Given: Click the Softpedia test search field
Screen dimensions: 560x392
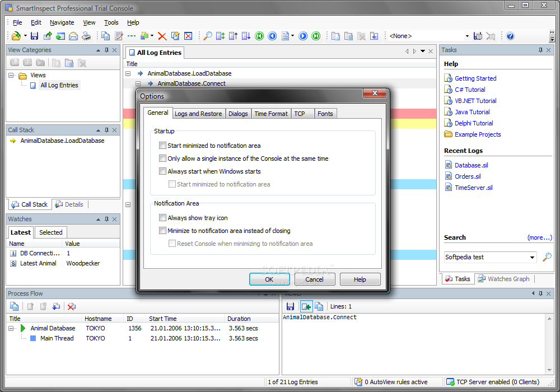Looking at the screenshot, I should point(486,257).
